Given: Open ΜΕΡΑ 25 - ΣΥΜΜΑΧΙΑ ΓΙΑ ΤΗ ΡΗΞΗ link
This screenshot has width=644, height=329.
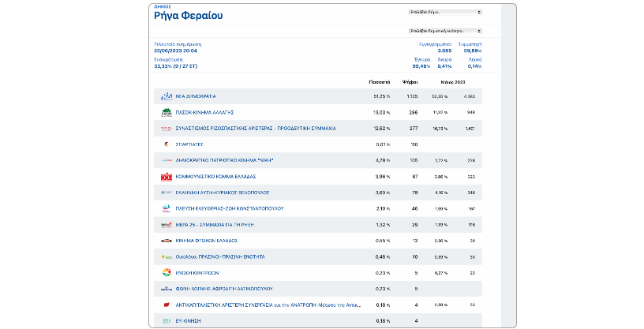Looking at the screenshot, I should pyautogui.click(x=215, y=225).
